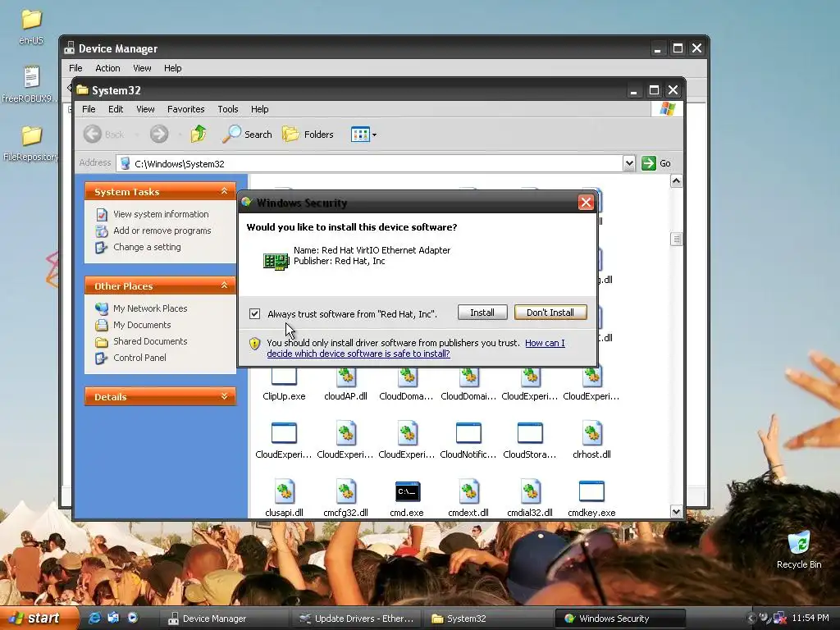Open the FileRepository desktop folder
Image resolution: width=840 pixels, height=630 pixels.
[31, 135]
